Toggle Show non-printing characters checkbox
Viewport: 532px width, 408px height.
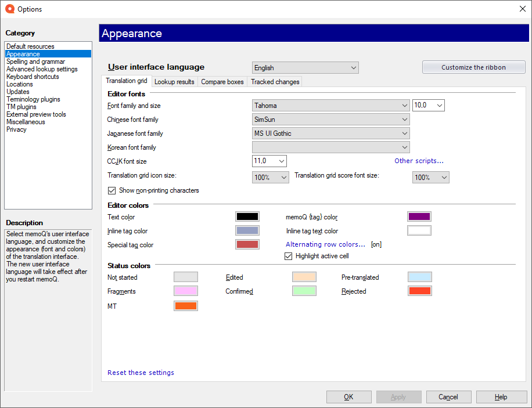pos(112,190)
